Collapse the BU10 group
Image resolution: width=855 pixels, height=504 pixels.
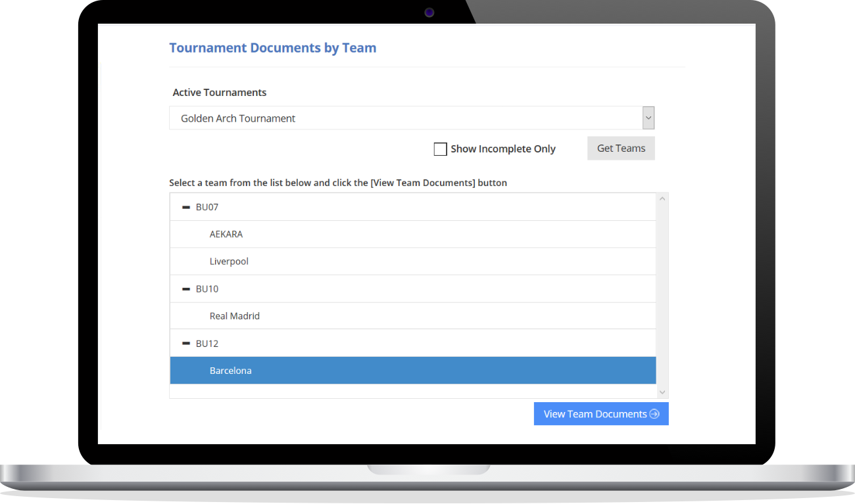coord(186,288)
